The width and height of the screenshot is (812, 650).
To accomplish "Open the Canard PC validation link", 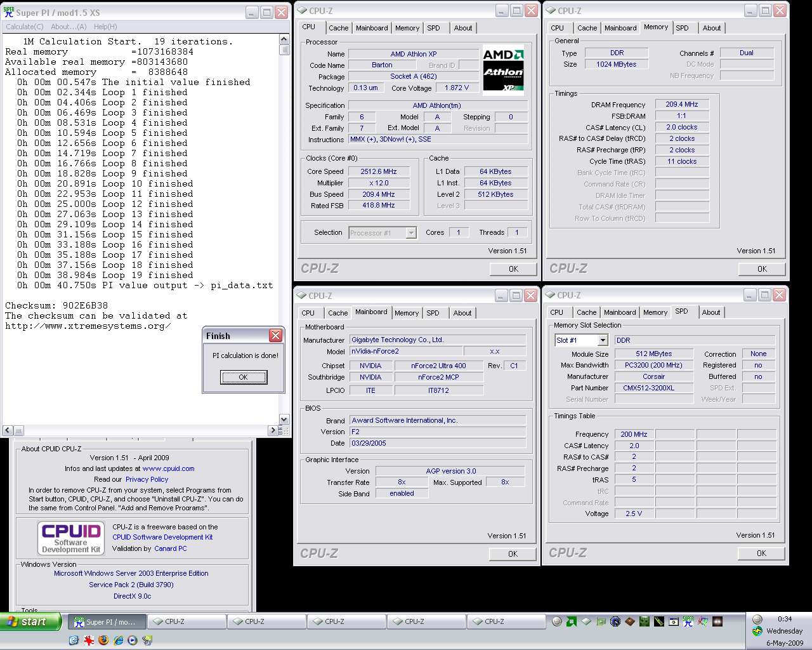I will click(x=171, y=548).
